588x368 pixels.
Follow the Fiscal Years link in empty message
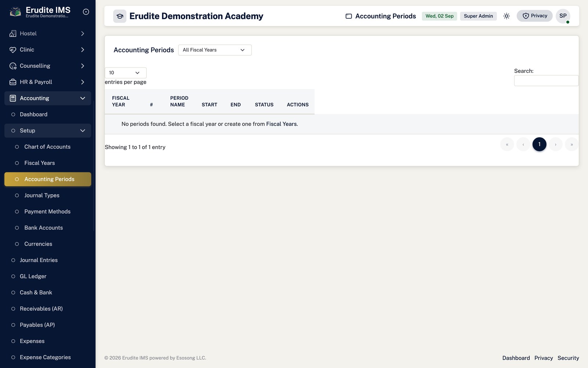coord(281,124)
